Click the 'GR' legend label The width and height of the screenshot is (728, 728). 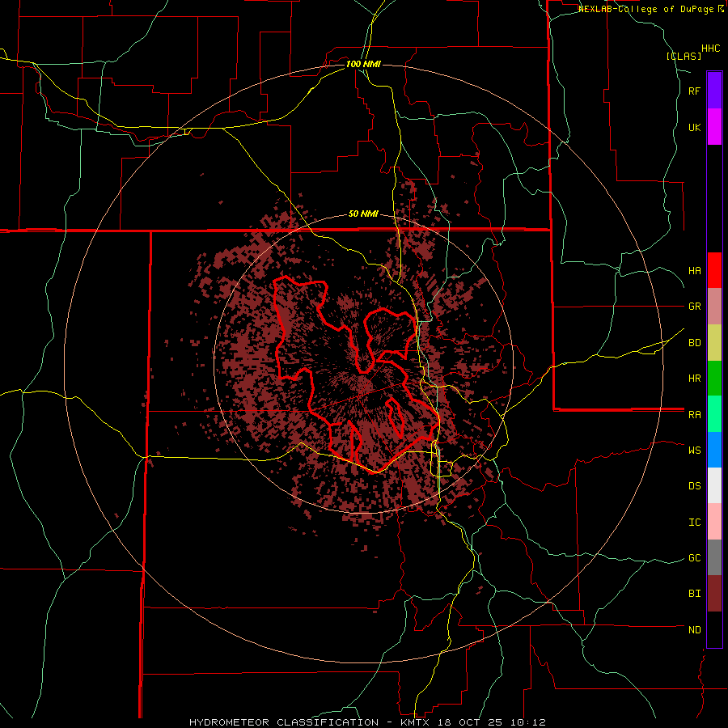click(694, 307)
